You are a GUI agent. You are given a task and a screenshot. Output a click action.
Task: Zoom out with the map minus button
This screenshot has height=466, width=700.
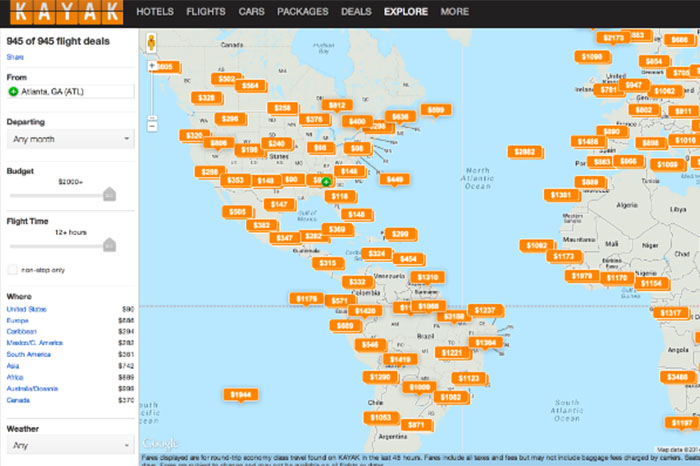152,126
